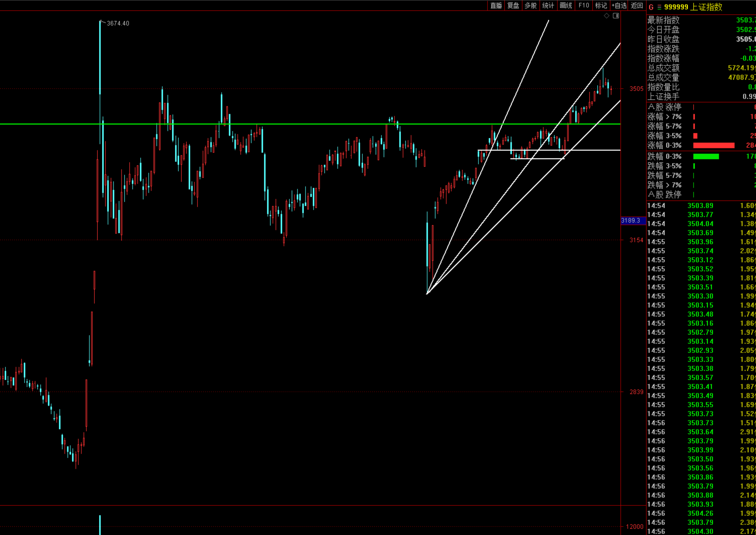Toggle the side panel layout icon

click(x=616, y=16)
